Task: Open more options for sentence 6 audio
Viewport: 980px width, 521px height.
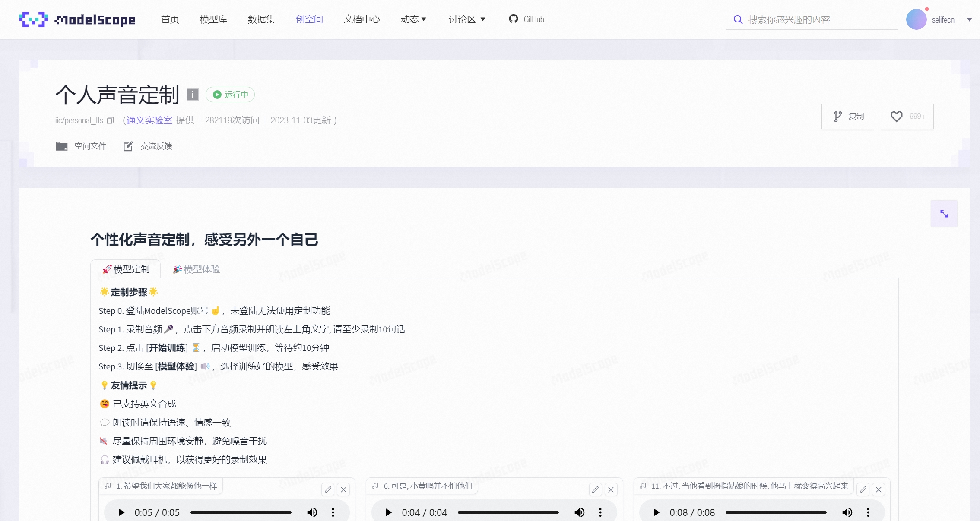Action: (600, 512)
